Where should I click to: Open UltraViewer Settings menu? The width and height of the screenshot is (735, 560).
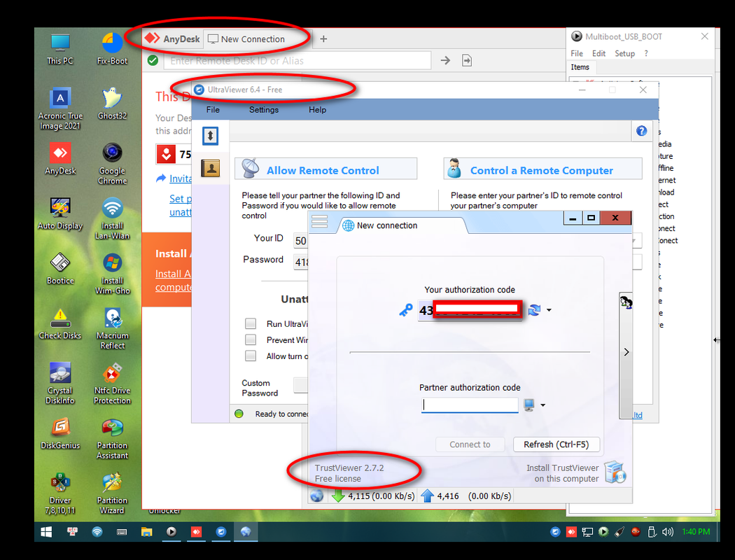coord(264,110)
